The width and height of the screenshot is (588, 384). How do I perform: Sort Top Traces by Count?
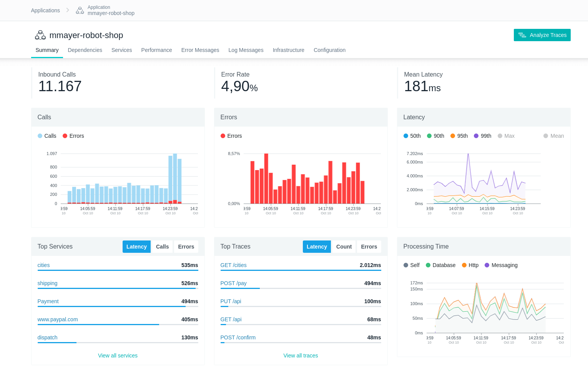point(344,247)
